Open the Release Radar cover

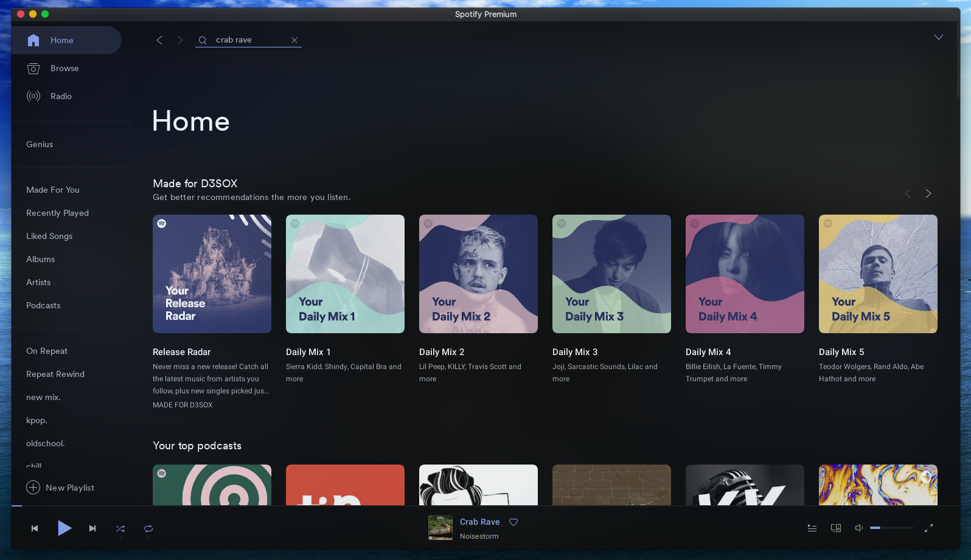(x=212, y=274)
